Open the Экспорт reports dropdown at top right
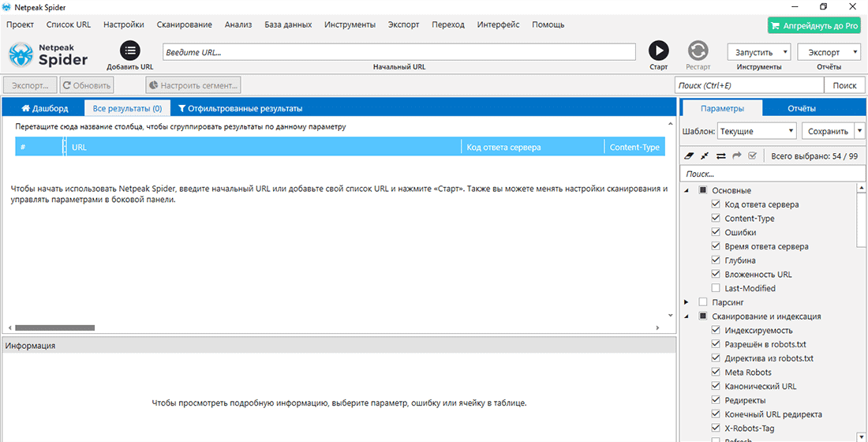The height and width of the screenshot is (442, 868). pos(829,53)
